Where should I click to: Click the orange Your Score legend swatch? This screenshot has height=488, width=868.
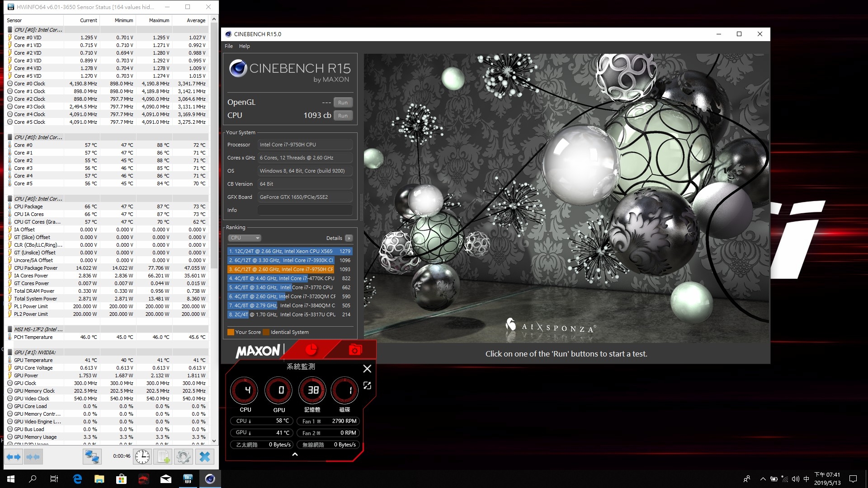pyautogui.click(x=231, y=332)
